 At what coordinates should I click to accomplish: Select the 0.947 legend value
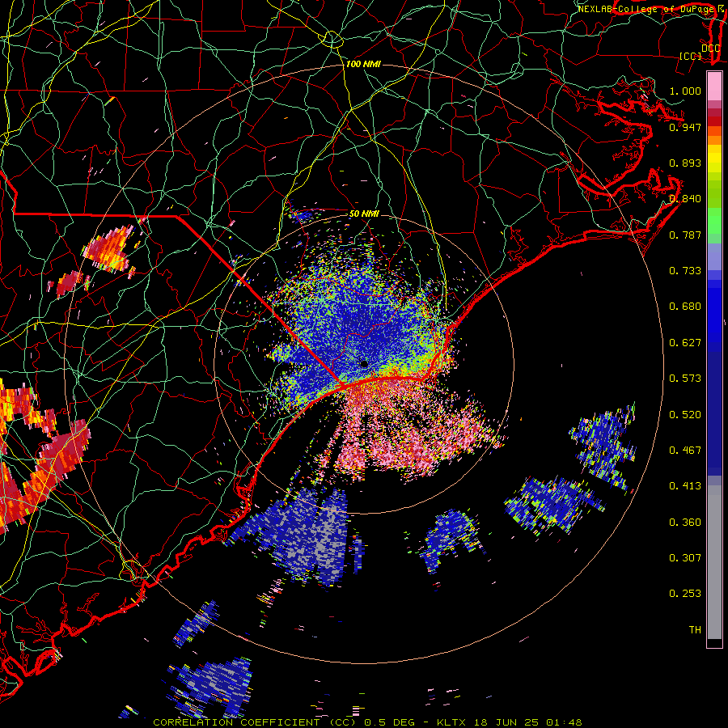(685, 127)
